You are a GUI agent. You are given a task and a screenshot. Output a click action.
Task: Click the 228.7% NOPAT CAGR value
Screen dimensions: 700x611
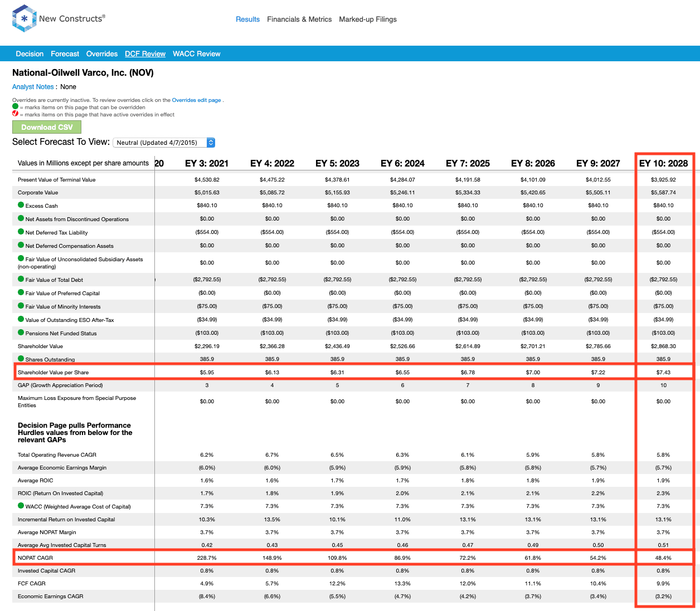pyautogui.click(x=207, y=558)
